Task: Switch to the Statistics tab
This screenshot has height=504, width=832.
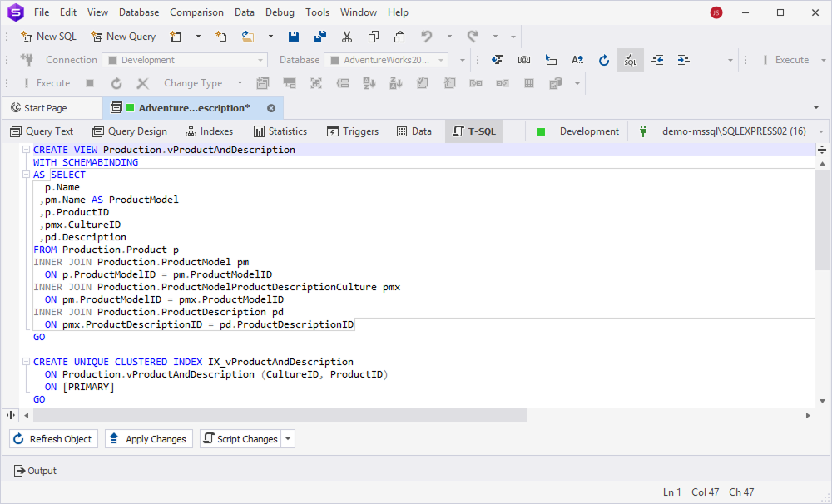Action: click(280, 131)
